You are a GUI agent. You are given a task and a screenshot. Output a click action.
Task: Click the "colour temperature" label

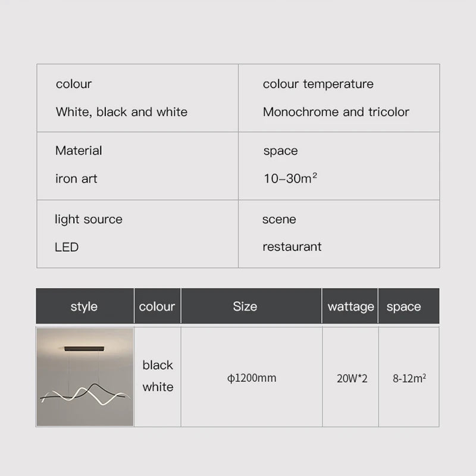coord(318,84)
